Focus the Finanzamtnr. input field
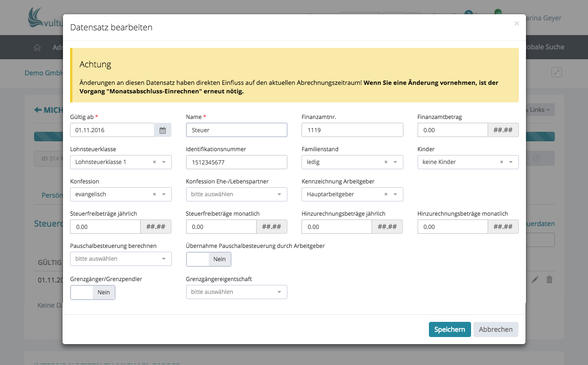 [352, 130]
